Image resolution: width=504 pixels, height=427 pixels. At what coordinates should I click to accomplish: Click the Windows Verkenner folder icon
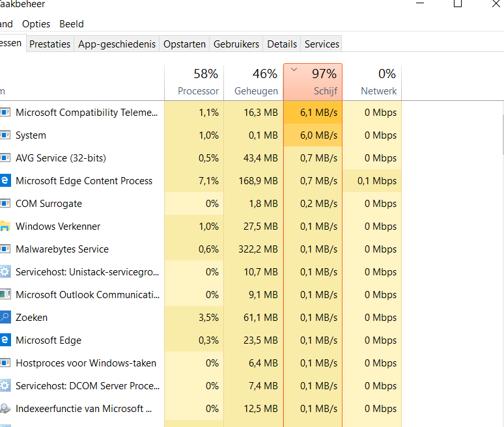pos(5,226)
